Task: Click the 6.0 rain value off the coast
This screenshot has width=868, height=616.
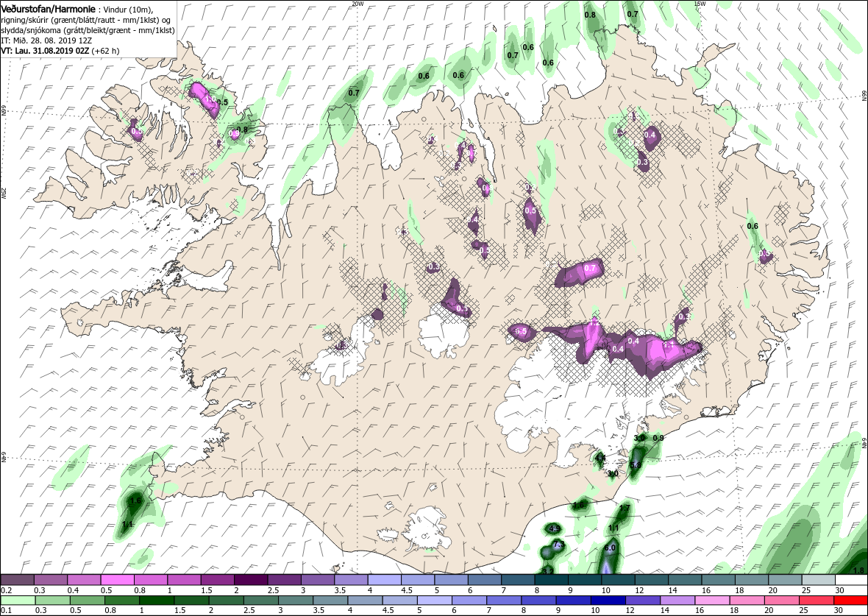Action: [x=610, y=548]
